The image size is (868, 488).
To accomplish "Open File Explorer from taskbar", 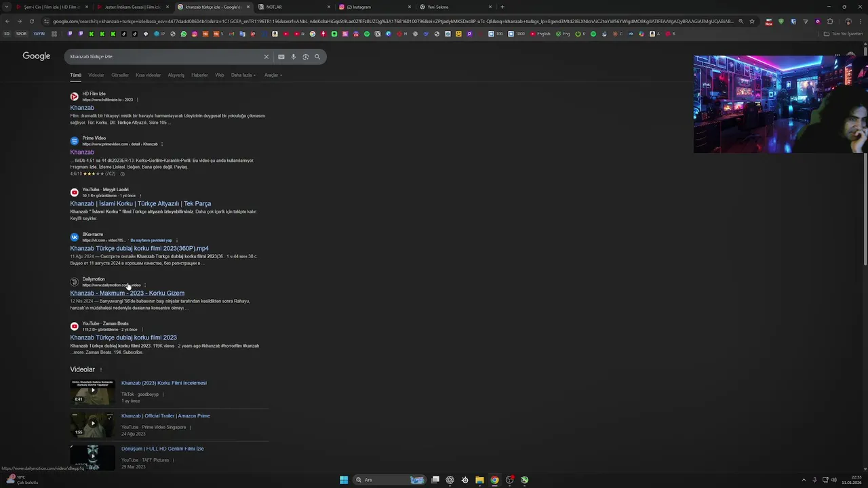I will point(479,480).
